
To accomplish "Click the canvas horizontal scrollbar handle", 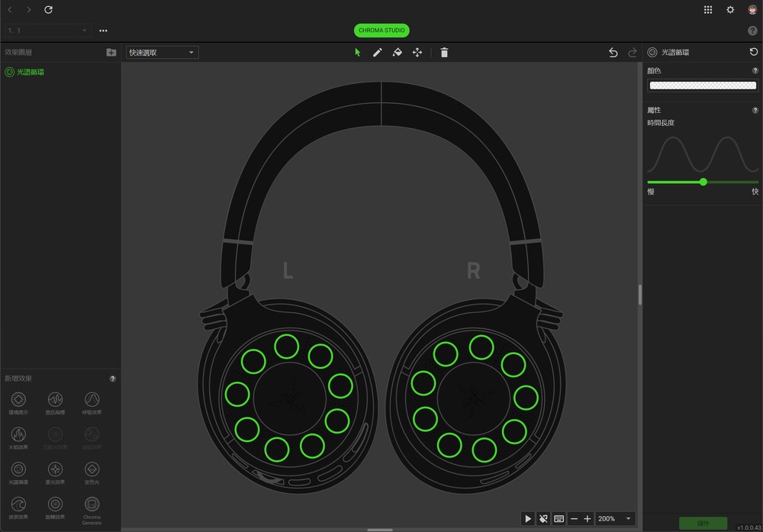I will (379, 530).
